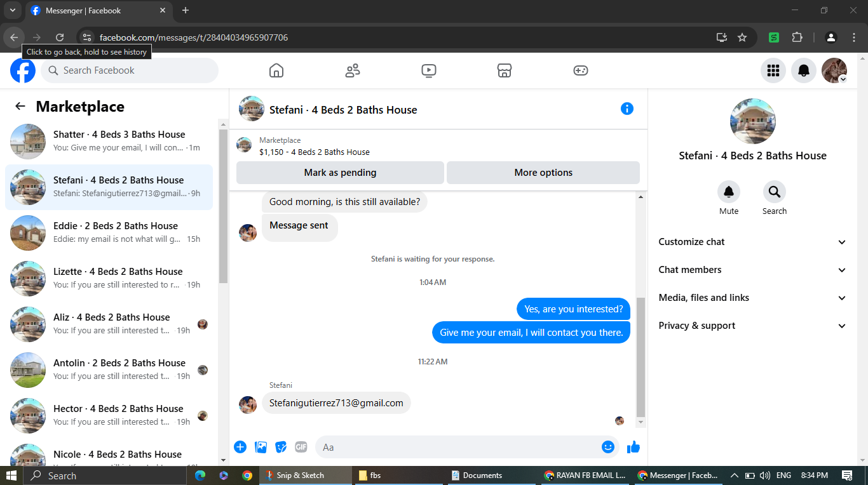
Task: Open the Friends icon in top navigation
Action: pos(353,70)
